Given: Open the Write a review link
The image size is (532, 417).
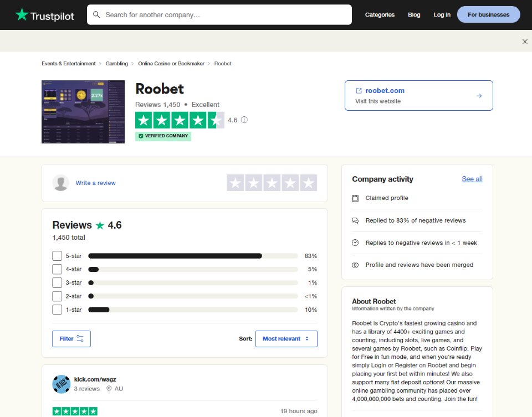Looking at the screenshot, I should (x=95, y=183).
